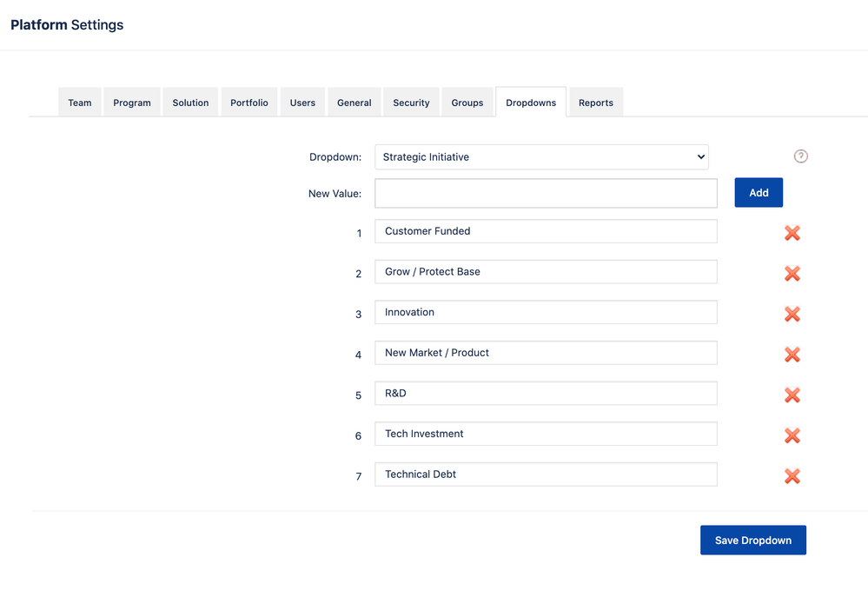Click into the Innovation text field
The height and width of the screenshot is (604, 868).
coord(546,312)
